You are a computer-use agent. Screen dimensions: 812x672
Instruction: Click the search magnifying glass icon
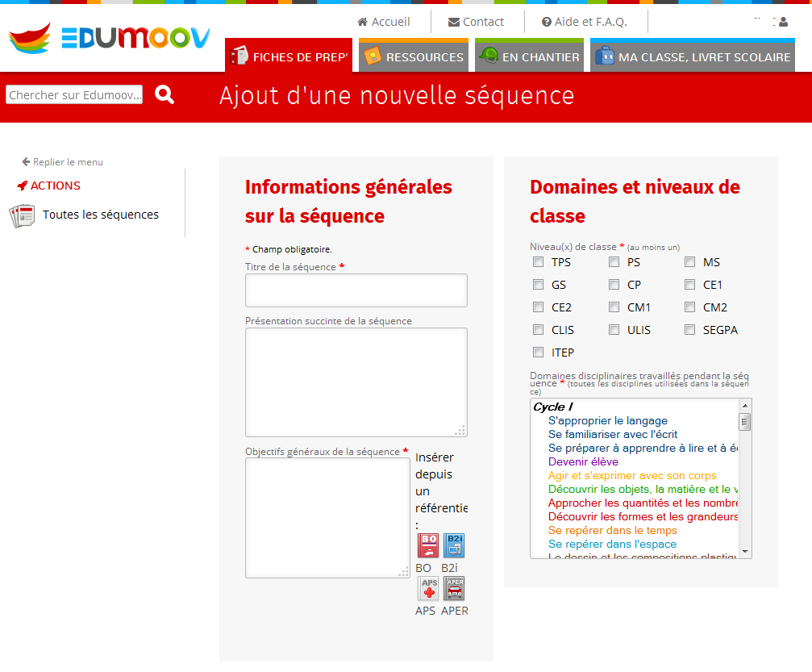pos(164,95)
